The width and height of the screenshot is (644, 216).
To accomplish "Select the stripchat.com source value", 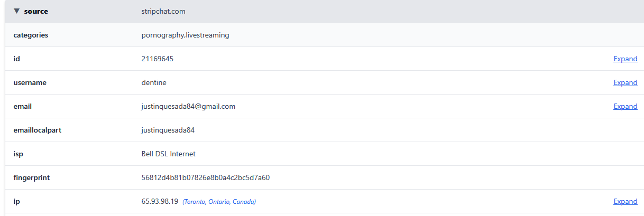I will [x=163, y=11].
